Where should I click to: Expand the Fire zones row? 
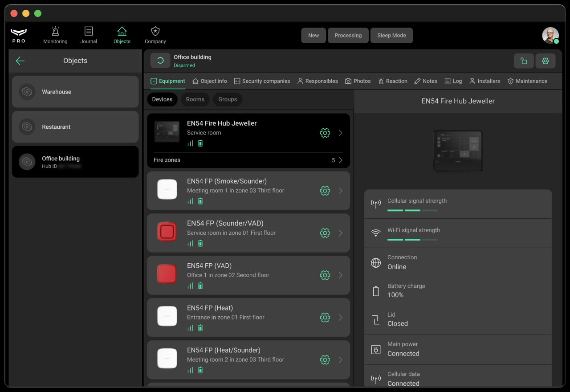340,160
